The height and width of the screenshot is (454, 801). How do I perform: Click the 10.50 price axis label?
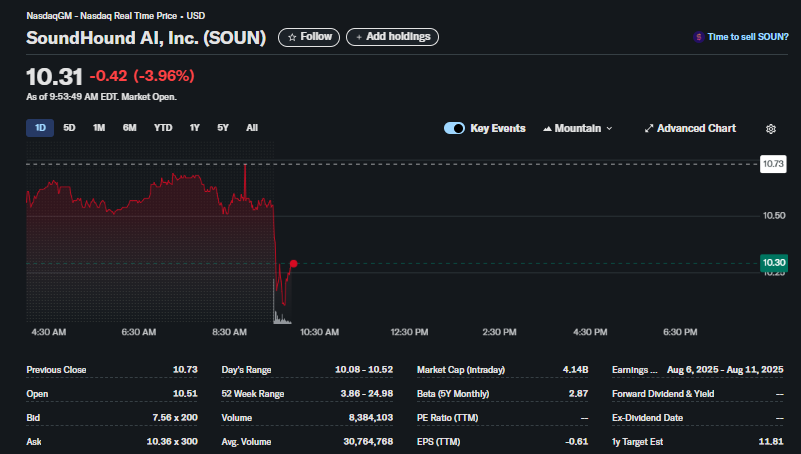pos(774,216)
